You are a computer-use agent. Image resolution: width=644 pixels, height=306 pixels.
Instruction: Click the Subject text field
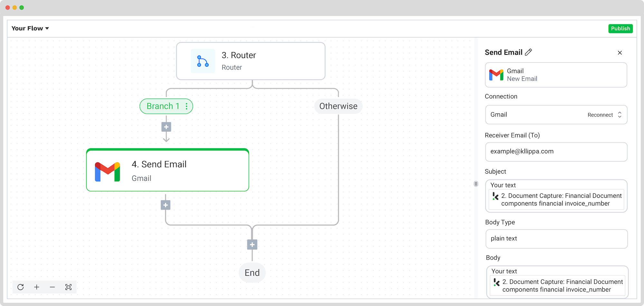point(556,196)
